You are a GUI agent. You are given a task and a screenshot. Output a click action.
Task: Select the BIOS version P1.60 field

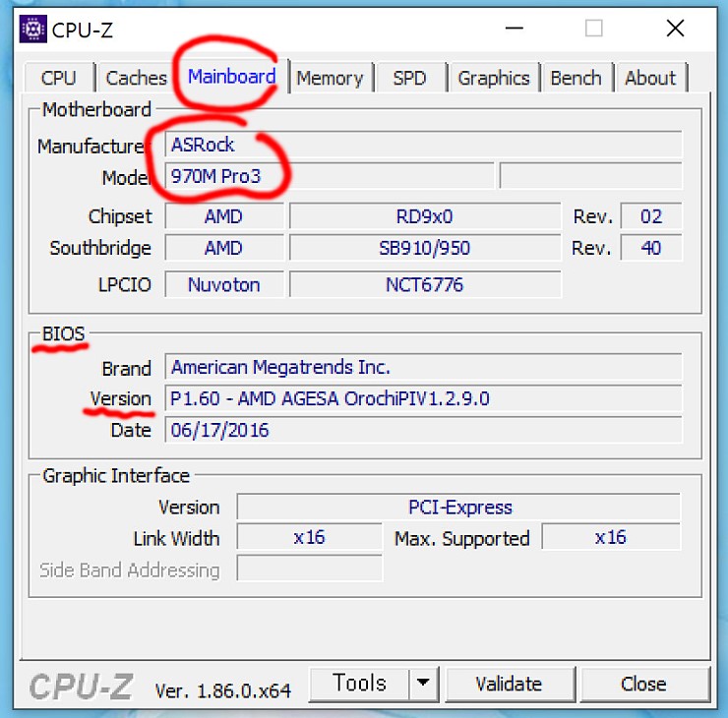pos(423,398)
